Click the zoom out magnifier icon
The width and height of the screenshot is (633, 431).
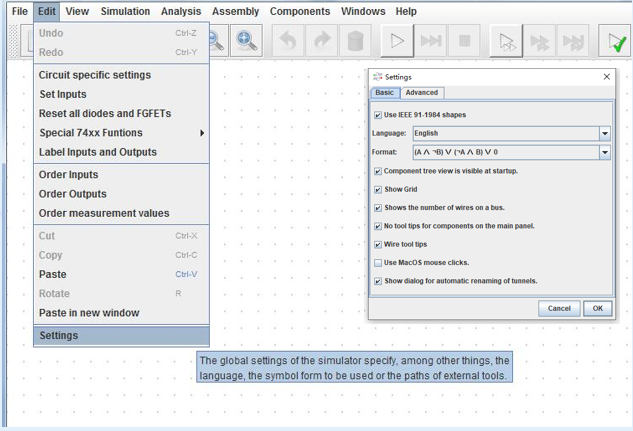point(218,41)
